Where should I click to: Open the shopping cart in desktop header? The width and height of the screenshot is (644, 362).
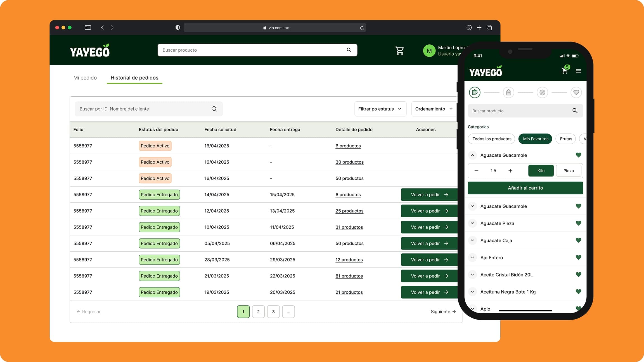[399, 51]
